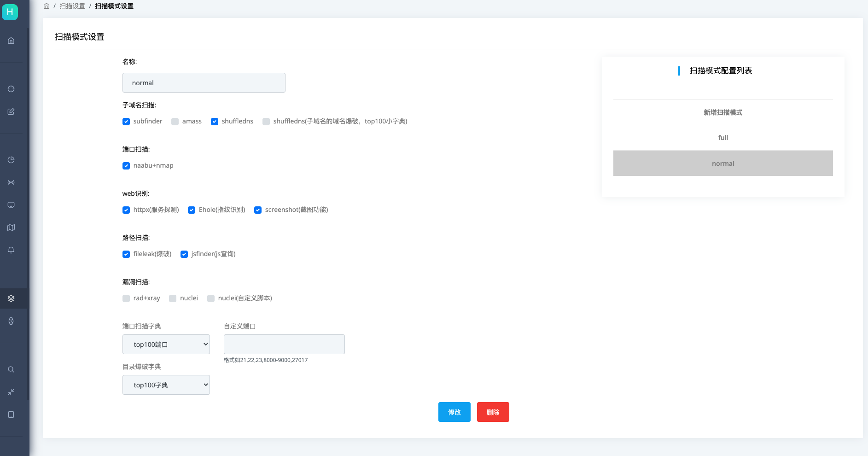
Task: Click the tablet device icon in the sidebar
Action: pyautogui.click(x=11, y=415)
